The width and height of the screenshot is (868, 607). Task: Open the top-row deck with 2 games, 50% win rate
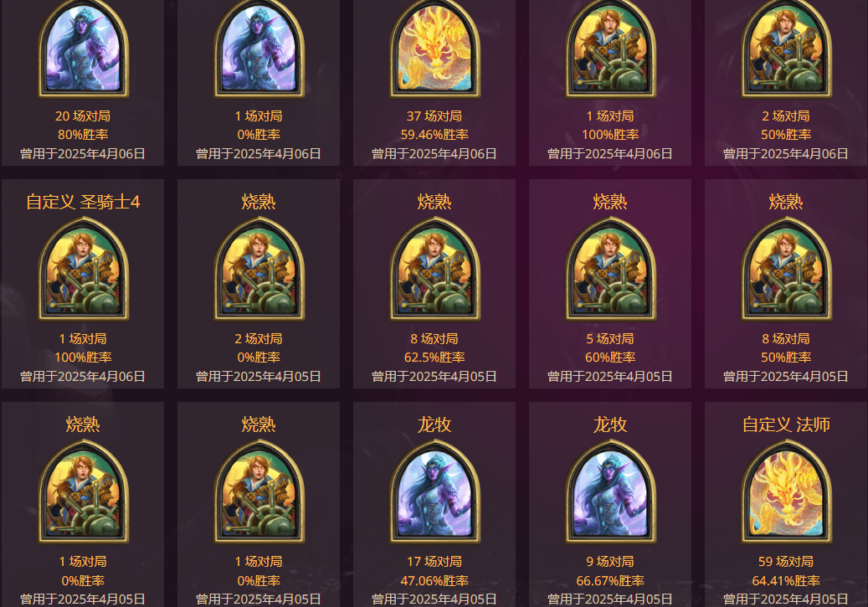[x=786, y=82]
